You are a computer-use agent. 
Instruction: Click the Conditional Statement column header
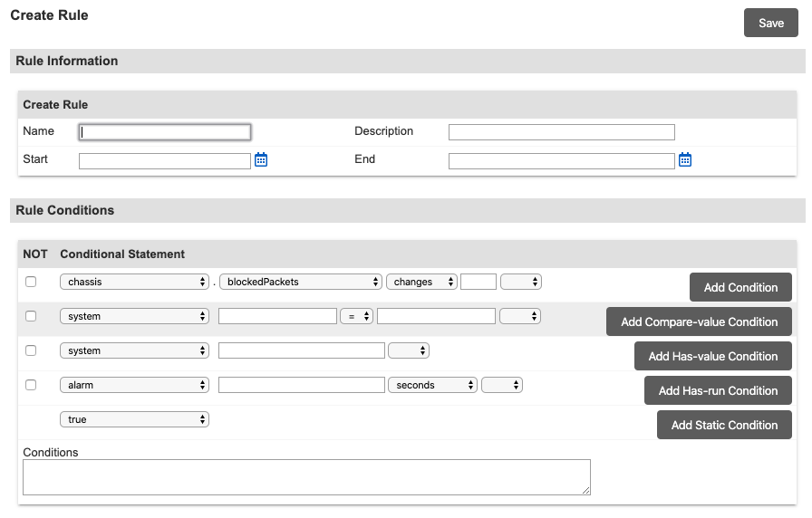coord(122,254)
